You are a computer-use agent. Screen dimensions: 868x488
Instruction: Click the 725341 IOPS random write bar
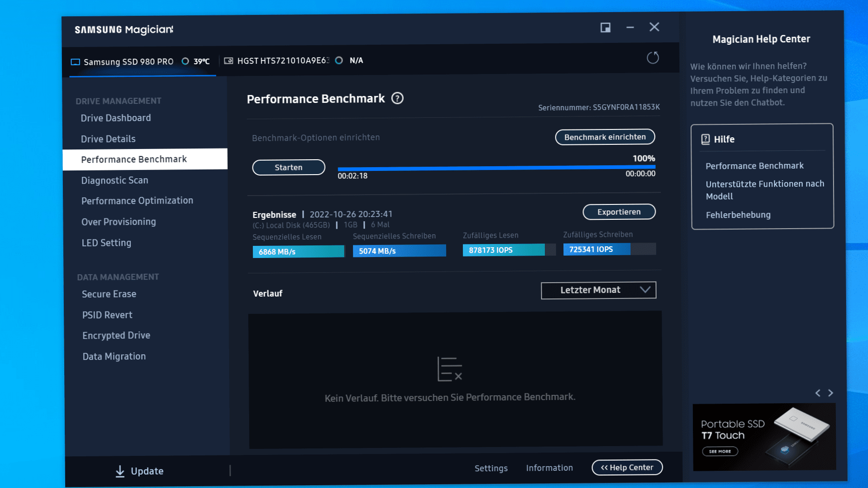click(610, 249)
